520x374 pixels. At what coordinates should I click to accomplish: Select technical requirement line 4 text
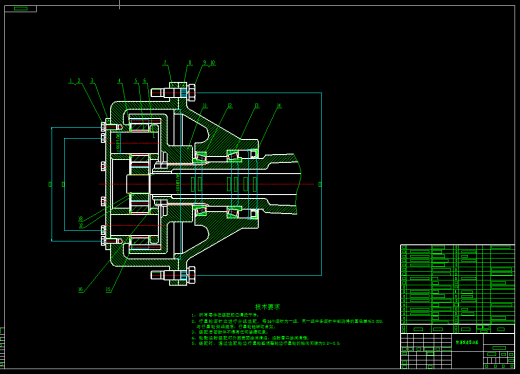point(250,338)
